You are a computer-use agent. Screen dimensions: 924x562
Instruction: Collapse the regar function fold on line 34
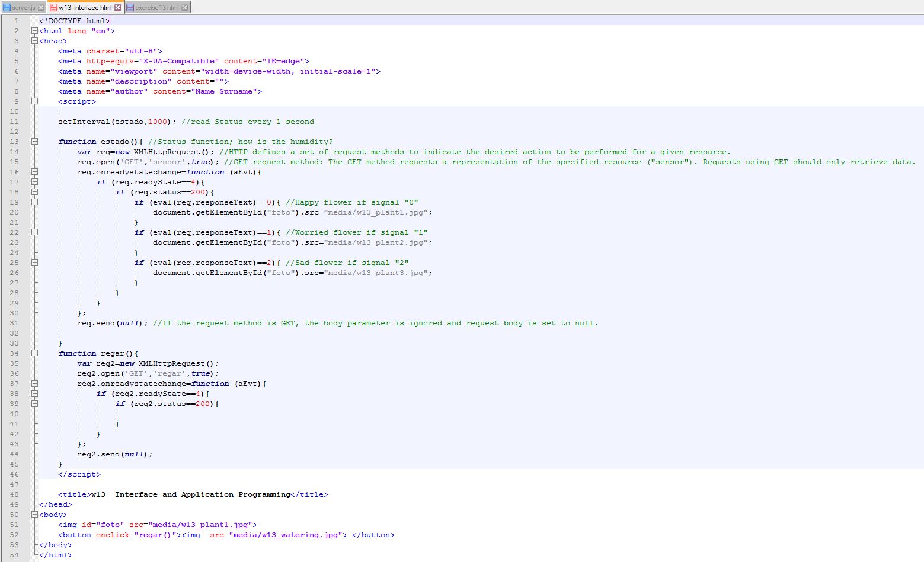pos(34,353)
